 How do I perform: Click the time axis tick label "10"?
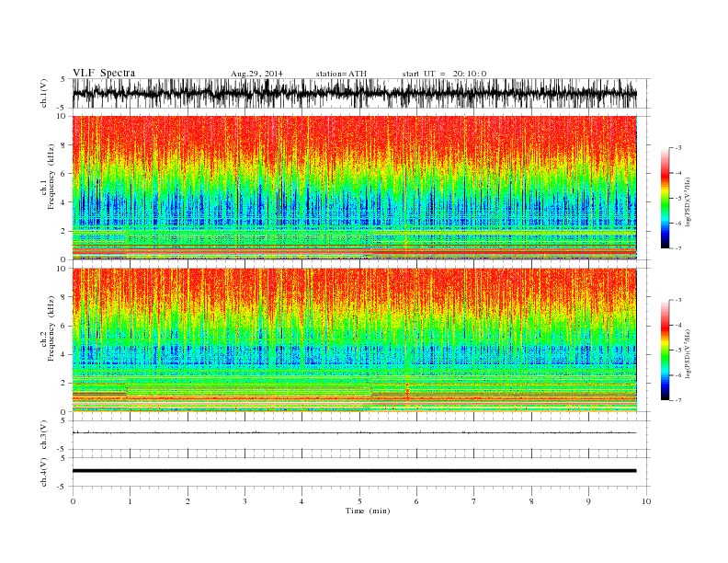point(646,501)
